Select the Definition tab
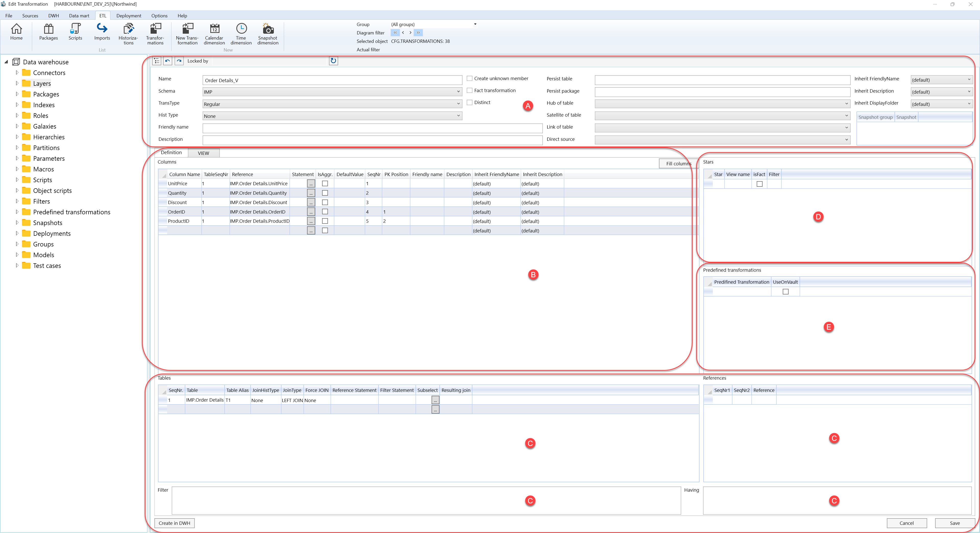980x533 pixels. coord(171,153)
